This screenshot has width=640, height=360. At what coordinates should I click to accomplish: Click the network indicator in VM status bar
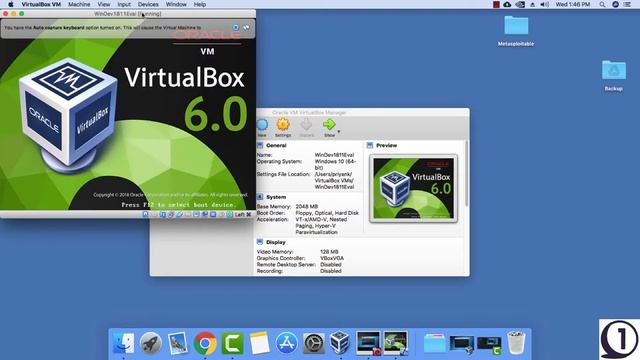tap(171, 214)
